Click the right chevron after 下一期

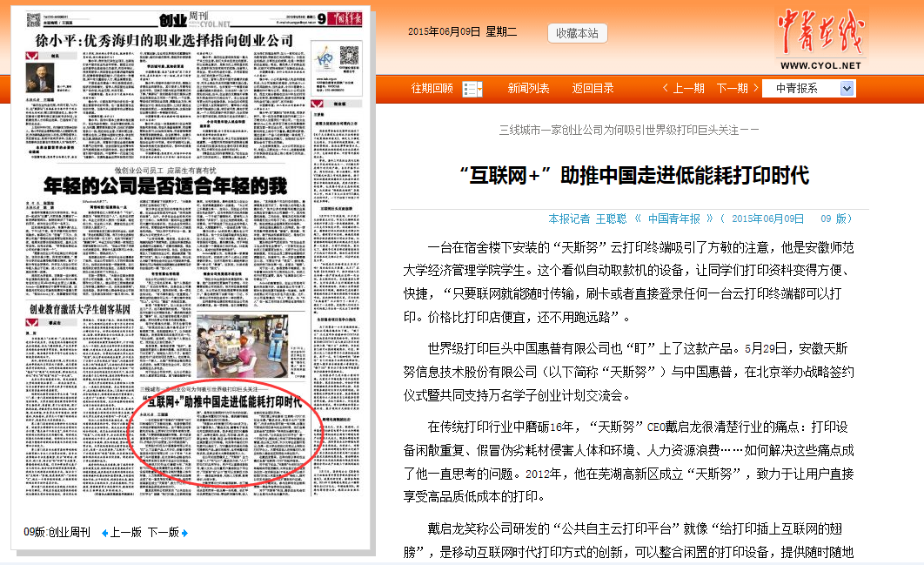coord(756,88)
